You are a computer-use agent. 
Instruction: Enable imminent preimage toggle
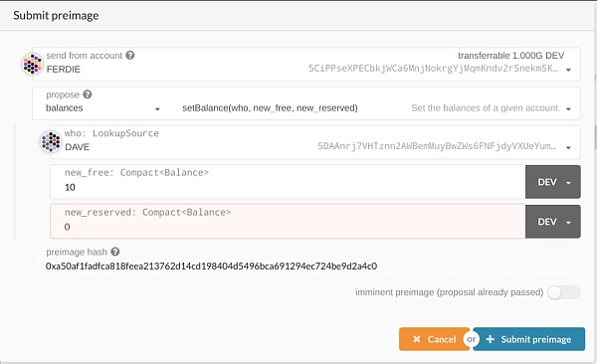(563, 292)
